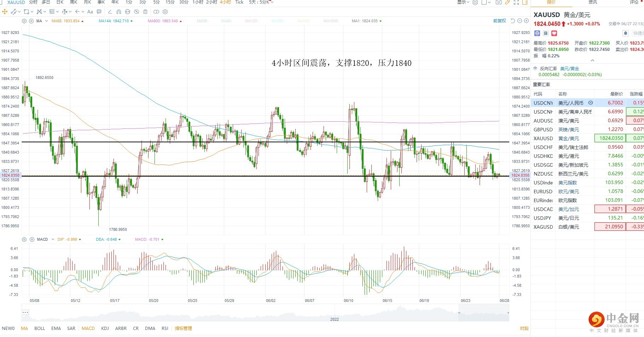Open the MA indicator settings gear
Screen dimensions: 644x337
coord(24,21)
